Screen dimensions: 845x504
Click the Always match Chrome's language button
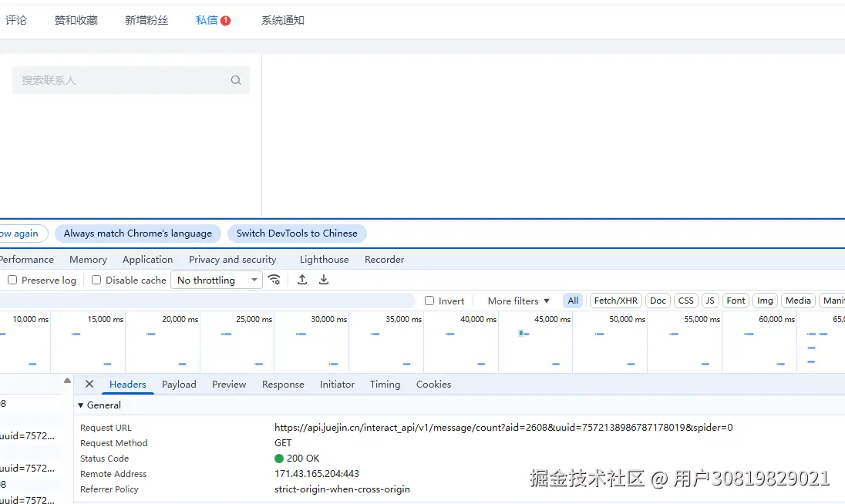coord(138,234)
